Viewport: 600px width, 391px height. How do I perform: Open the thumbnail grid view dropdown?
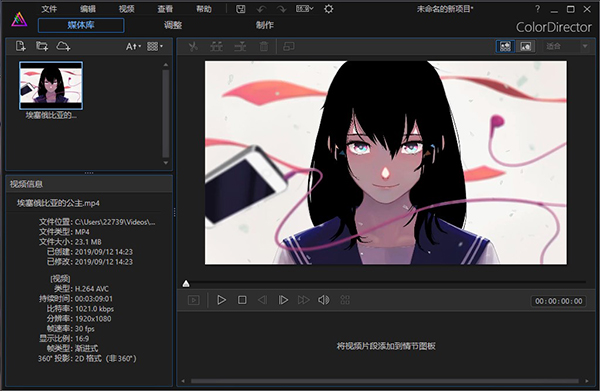coord(155,46)
